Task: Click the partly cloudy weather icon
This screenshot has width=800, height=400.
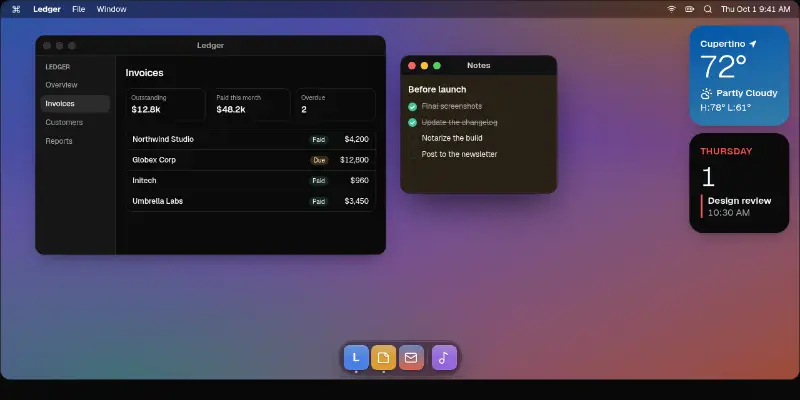Action: click(706, 93)
